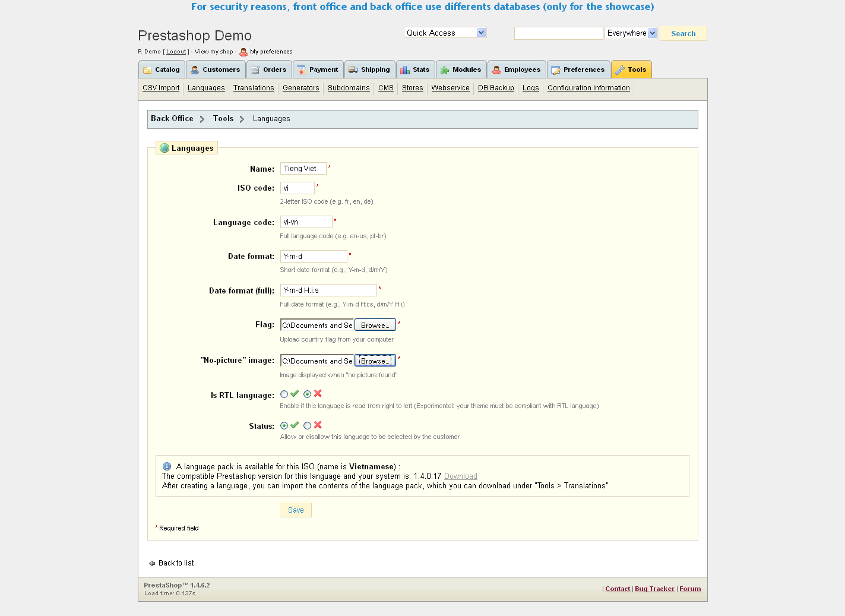Click the Date format (full) input field
This screenshot has height=616, width=845.
(x=328, y=290)
